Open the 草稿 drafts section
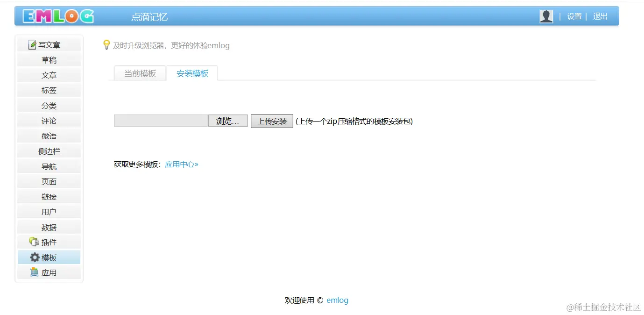The image size is (644, 315). click(49, 59)
